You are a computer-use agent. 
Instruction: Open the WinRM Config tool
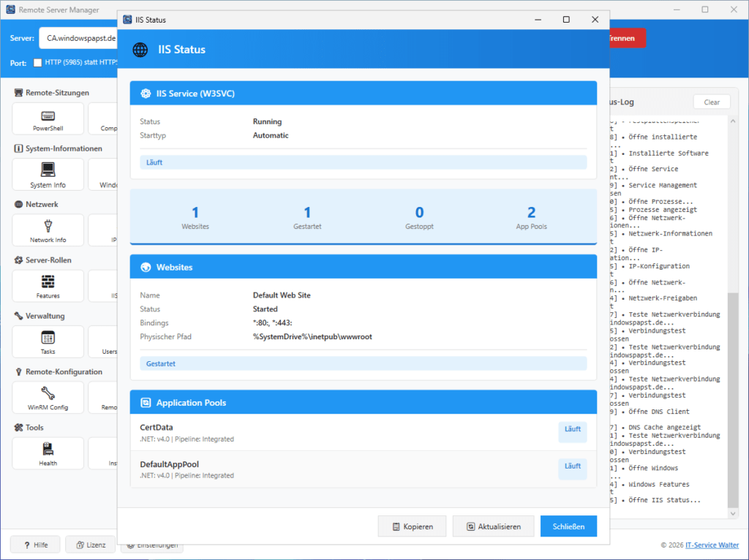(x=47, y=397)
